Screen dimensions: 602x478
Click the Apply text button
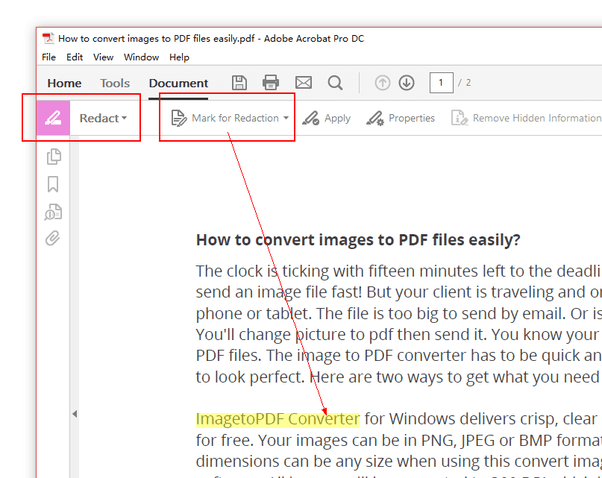point(337,118)
